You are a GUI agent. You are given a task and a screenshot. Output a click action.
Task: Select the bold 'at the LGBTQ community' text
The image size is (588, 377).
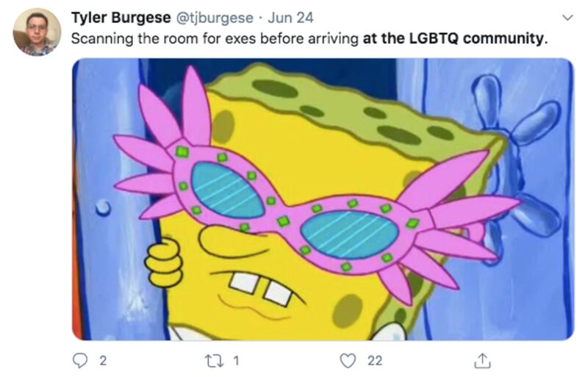tap(453, 39)
